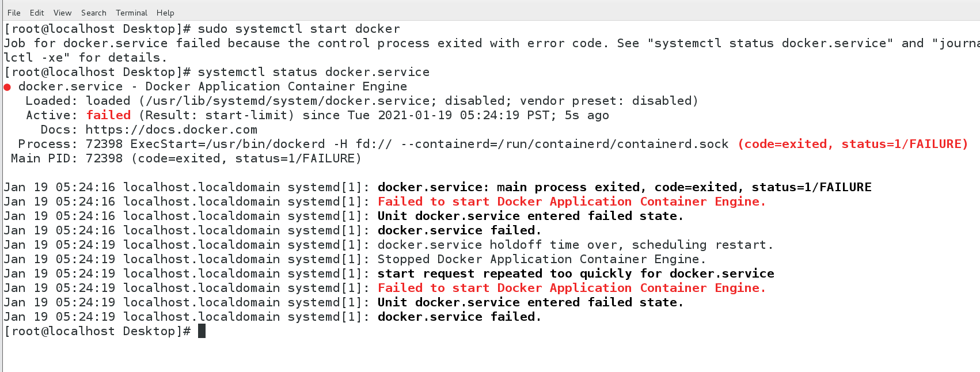Click the 'docker.service failed.' log entry
Viewport: 980px width, 372px height.
coord(458,316)
